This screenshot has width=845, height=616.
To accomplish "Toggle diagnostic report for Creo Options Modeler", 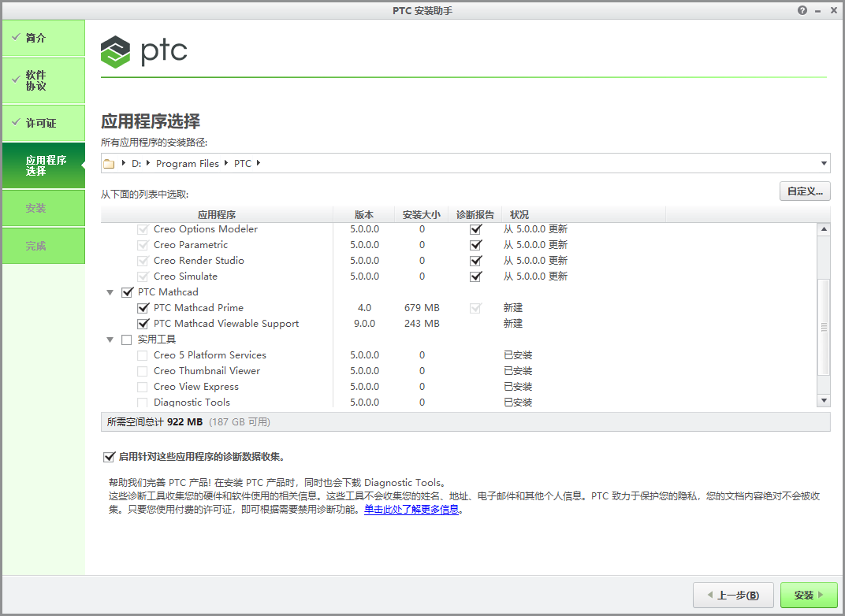I will click(475, 229).
